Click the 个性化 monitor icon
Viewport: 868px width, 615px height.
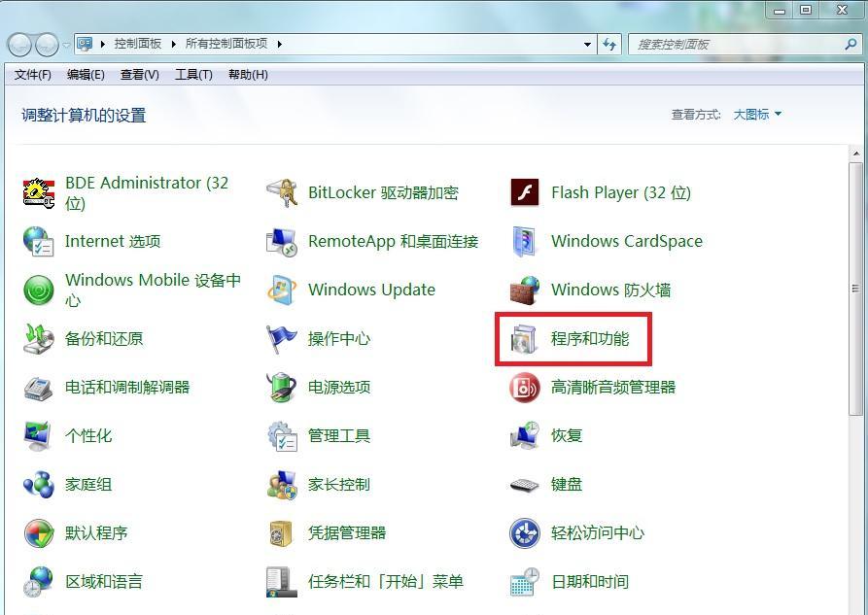coord(39,435)
